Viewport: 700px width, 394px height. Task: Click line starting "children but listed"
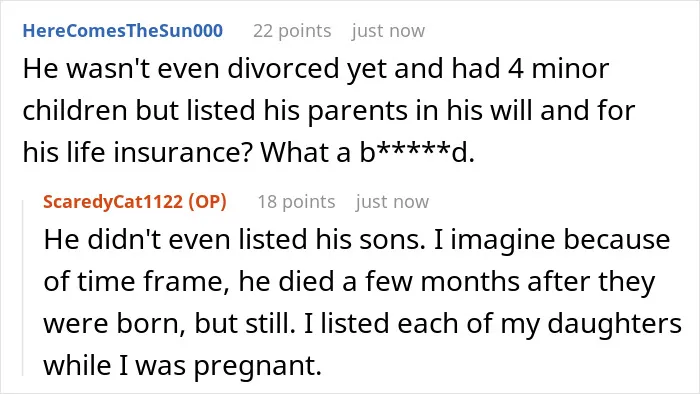point(329,111)
